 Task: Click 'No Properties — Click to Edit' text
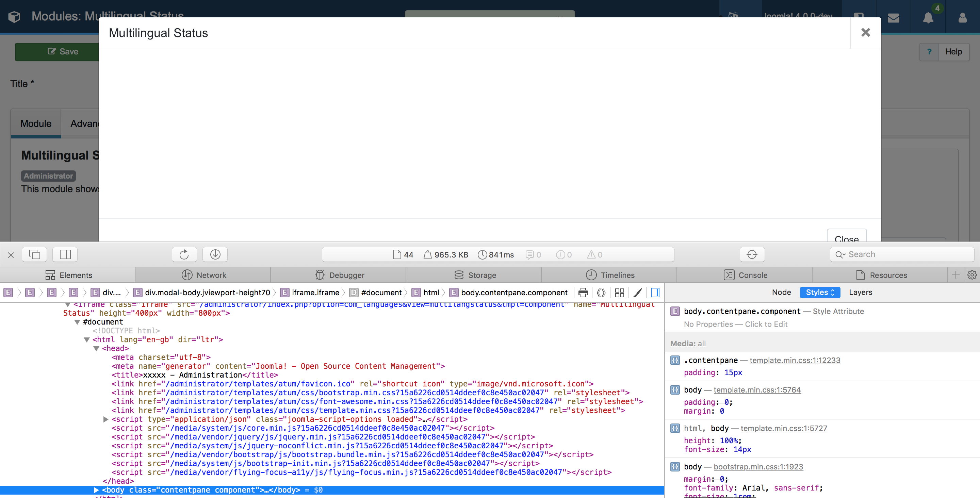click(x=735, y=325)
